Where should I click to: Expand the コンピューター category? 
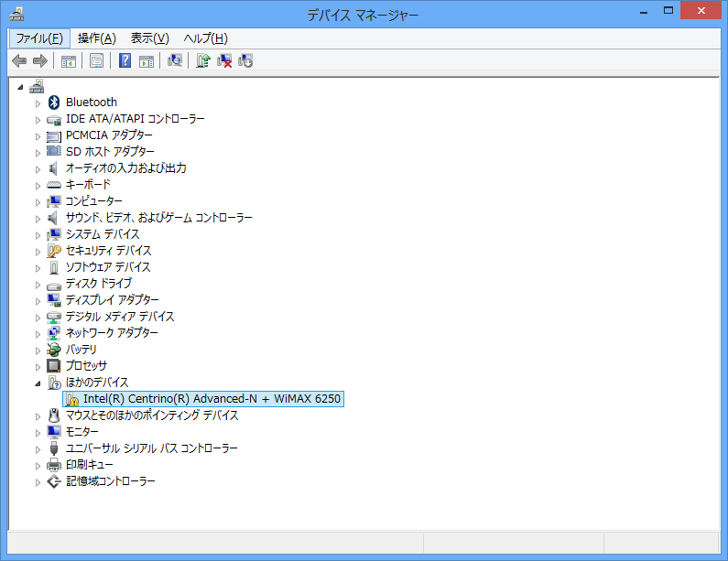(38, 202)
